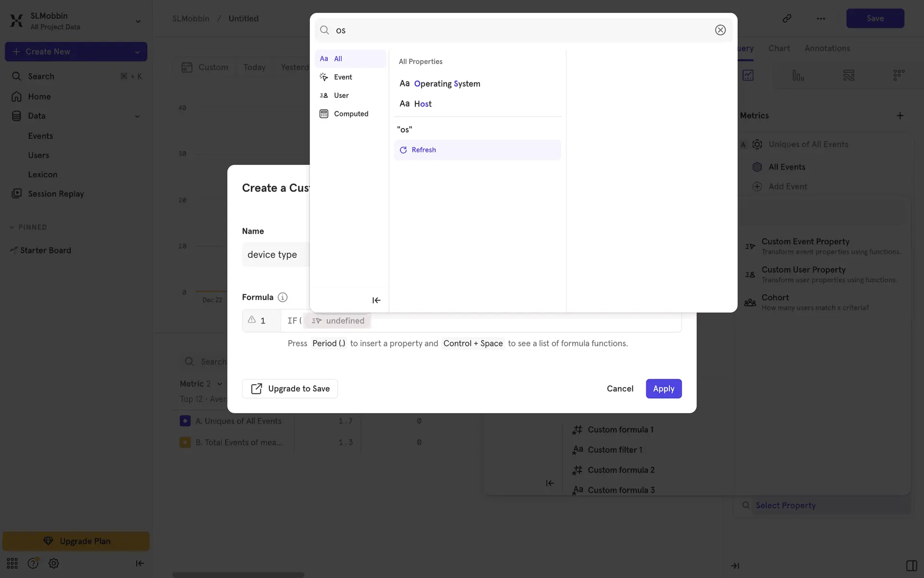Image resolution: width=924 pixels, height=578 pixels.
Task: Click the Upgrade to Save button
Action: pyautogui.click(x=290, y=389)
